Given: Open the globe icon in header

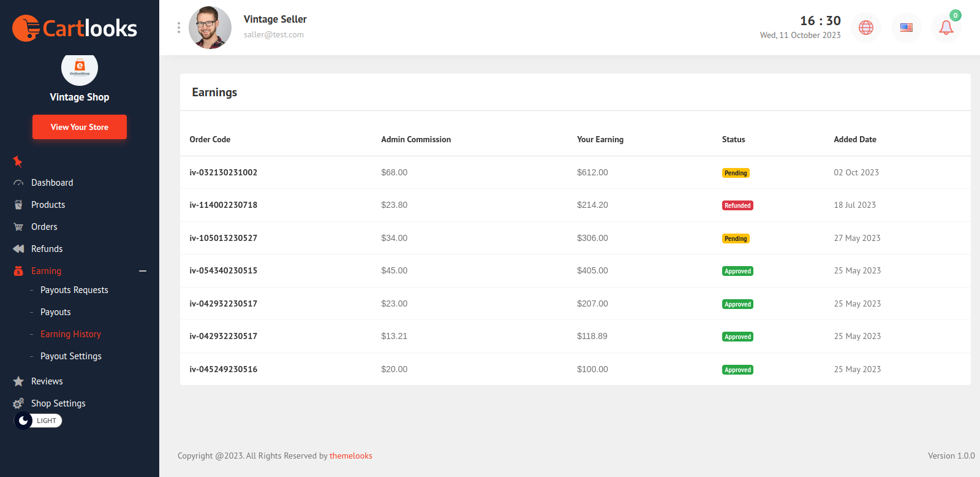Looking at the screenshot, I should (x=865, y=28).
